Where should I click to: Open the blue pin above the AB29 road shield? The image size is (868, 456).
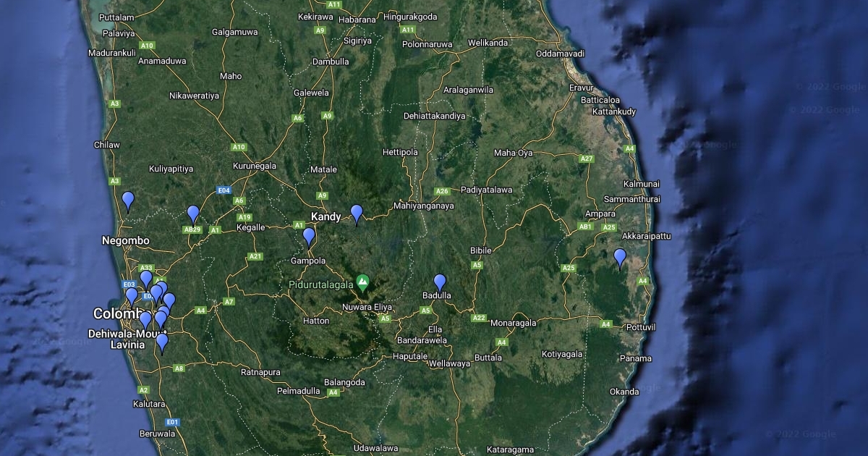click(x=193, y=214)
